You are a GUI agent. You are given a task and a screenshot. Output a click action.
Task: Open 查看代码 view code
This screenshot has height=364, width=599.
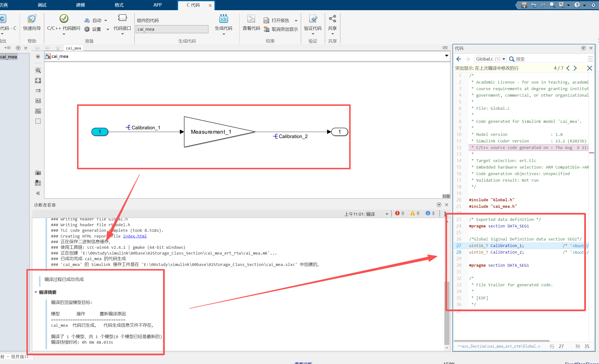[251, 23]
